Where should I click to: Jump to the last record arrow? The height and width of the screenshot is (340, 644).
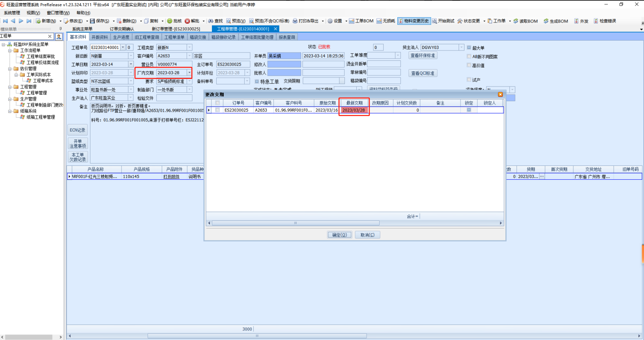[x=28, y=21]
